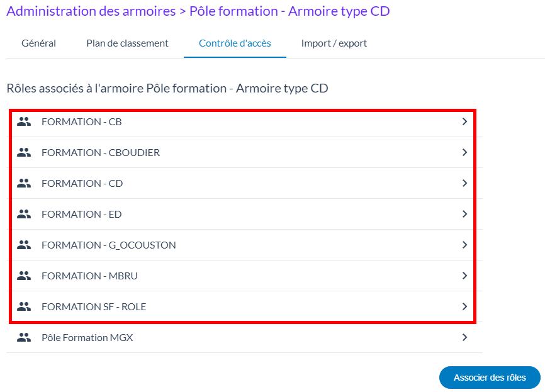Click group icon beside FORMATION - ED
The image size is (545, 392).
click(24, 214)
